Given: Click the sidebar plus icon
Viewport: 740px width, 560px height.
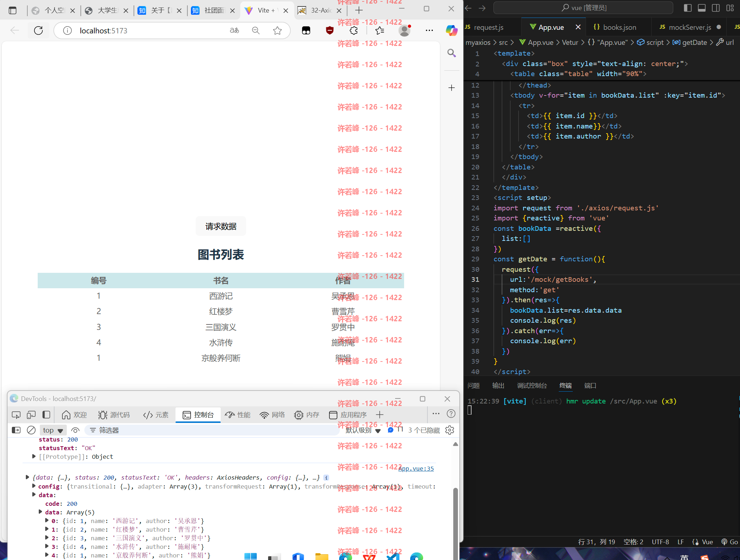Looking at the screenshot, I should point(451,88).
